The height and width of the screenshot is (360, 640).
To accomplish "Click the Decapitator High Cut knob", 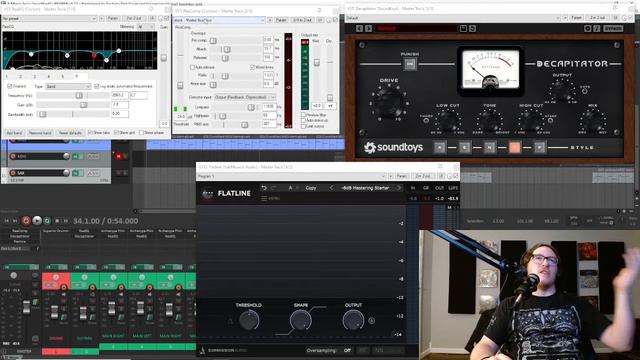I will coord(531,120).
